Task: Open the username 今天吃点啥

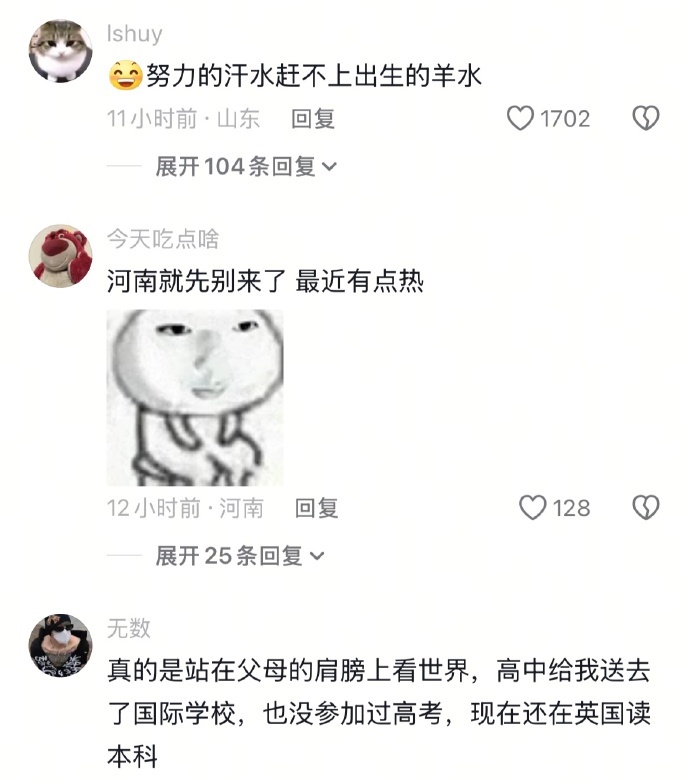Action: [x=163, y=239]
